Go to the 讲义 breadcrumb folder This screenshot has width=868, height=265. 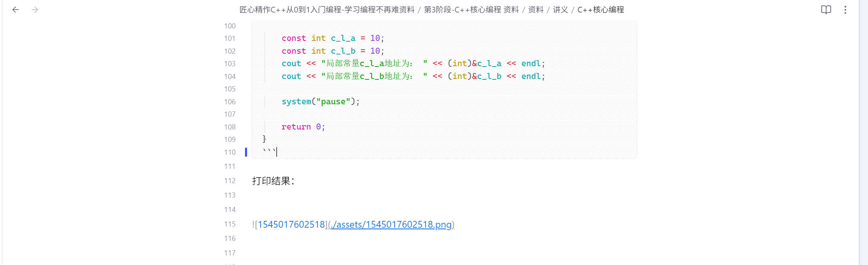click(x=560, y=10)
